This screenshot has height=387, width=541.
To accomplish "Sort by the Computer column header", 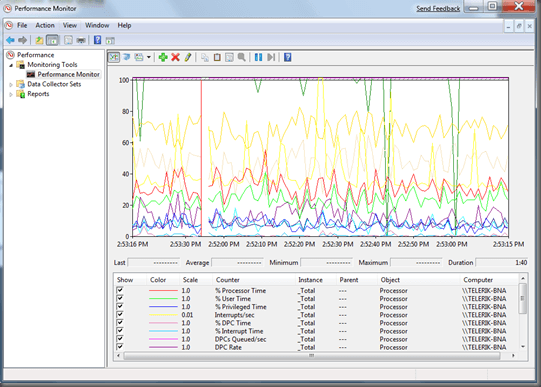I will [490, 280].
